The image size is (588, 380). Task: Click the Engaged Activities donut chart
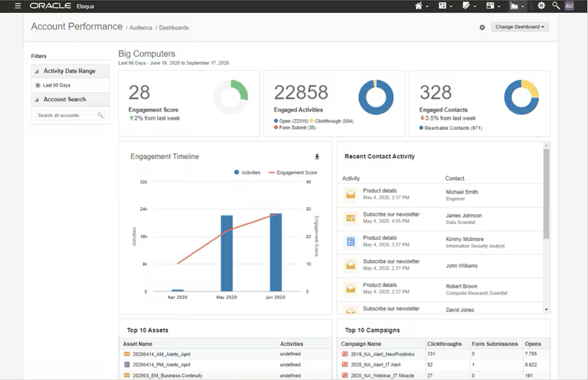(376, 97)
